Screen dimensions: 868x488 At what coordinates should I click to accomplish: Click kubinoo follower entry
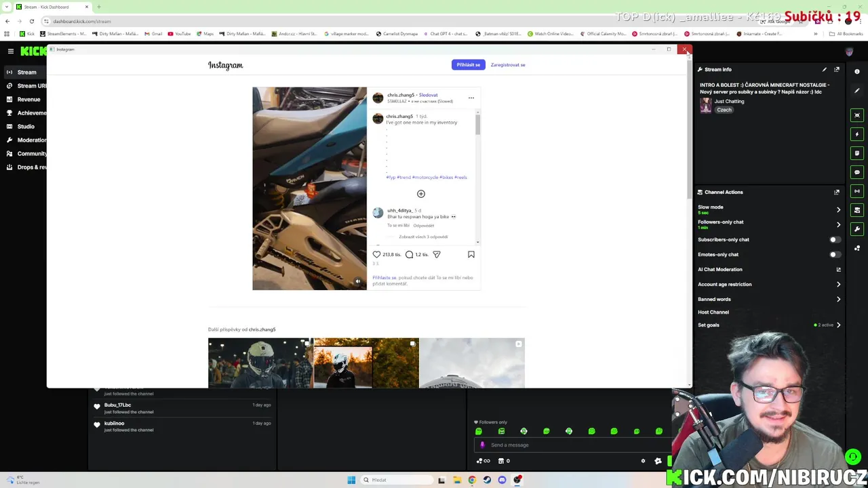click(x=182, y=426)
